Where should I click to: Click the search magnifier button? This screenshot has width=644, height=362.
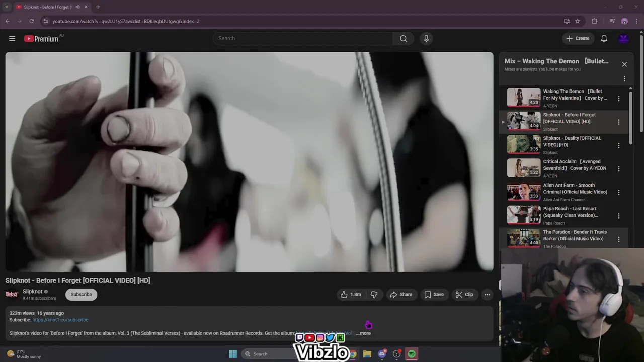coord(404,39)
